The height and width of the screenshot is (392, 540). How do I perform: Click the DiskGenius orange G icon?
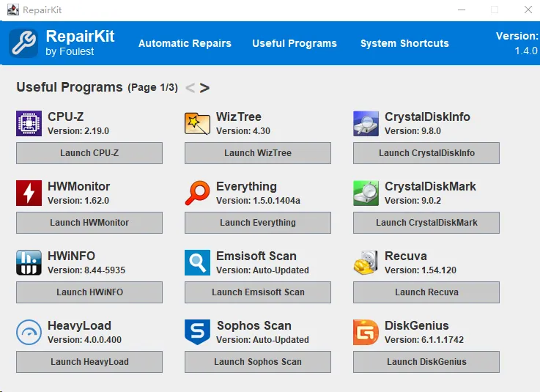coord(366,332)
